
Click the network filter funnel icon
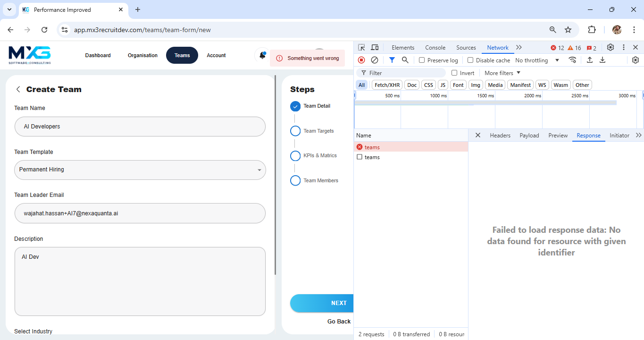pos(392,60)
